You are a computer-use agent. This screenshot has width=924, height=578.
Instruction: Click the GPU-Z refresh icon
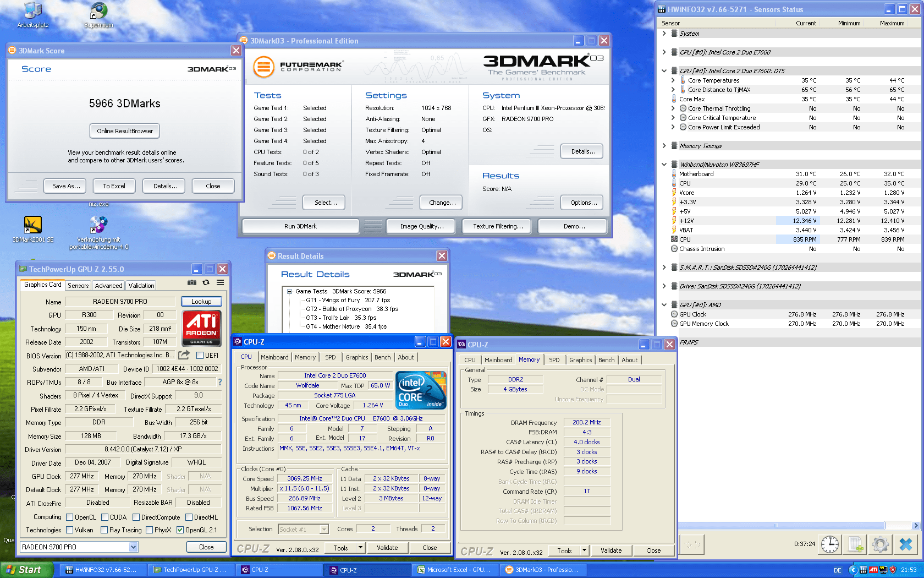coord(206,282)
